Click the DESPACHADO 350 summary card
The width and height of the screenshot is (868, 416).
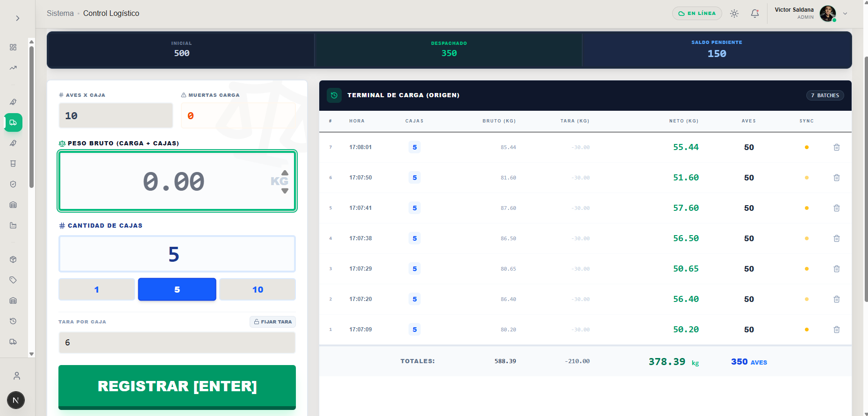click(x=449, y=50)
